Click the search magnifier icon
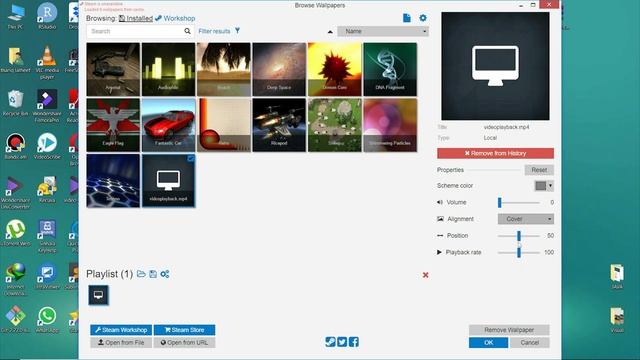 click(x=187, y=31)
